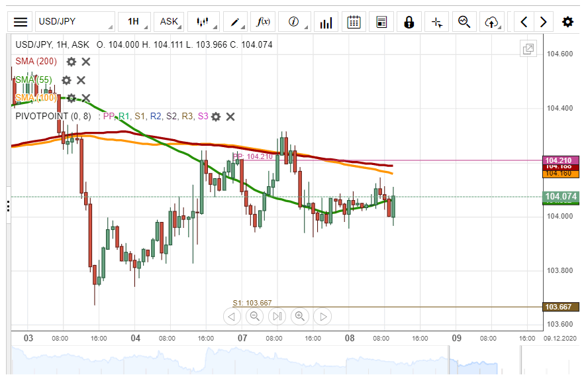Open the candlestick chart type dropdown
This screenshot has width=588, height=381.
(203, 22)
